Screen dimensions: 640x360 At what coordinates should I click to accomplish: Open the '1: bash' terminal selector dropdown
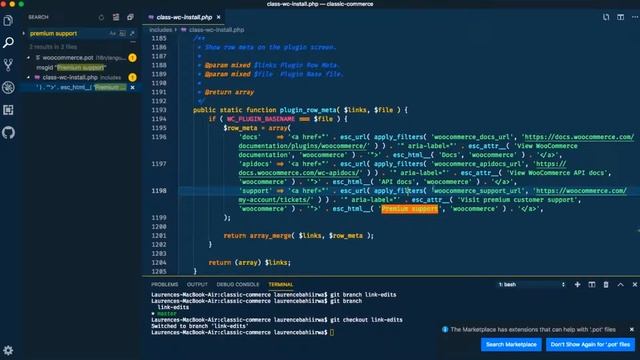pyautogui.click(x=531, y=284)
